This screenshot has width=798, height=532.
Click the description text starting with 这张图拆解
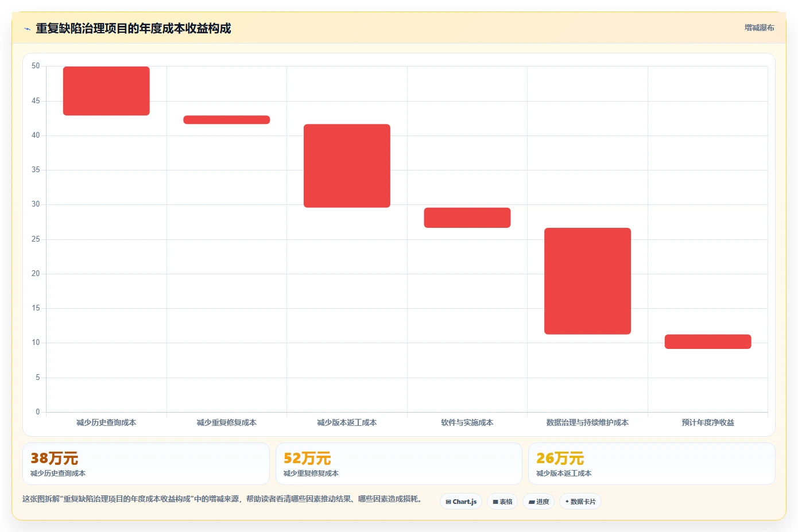(222, 499)
